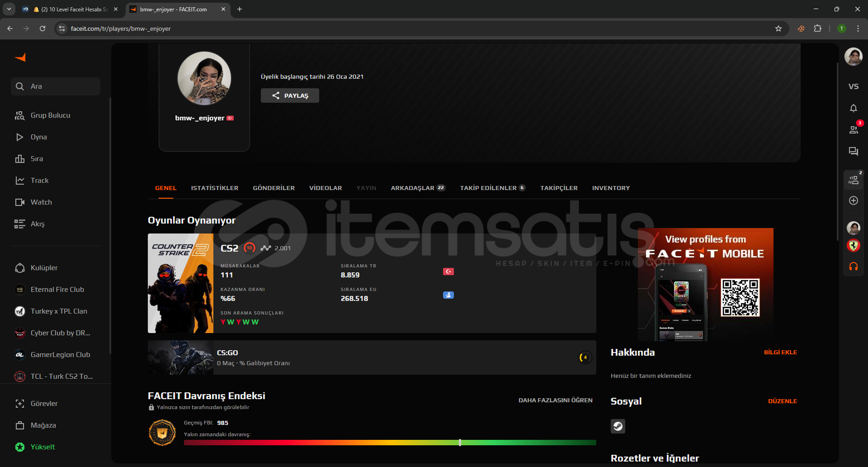
Task: Open the Akış feed
Action: click(38, 224)
